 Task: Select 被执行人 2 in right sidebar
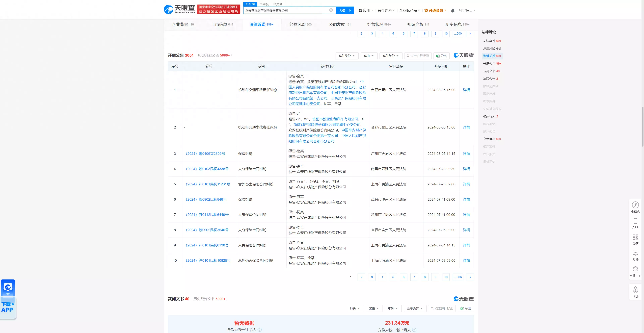tap(491, 116)
